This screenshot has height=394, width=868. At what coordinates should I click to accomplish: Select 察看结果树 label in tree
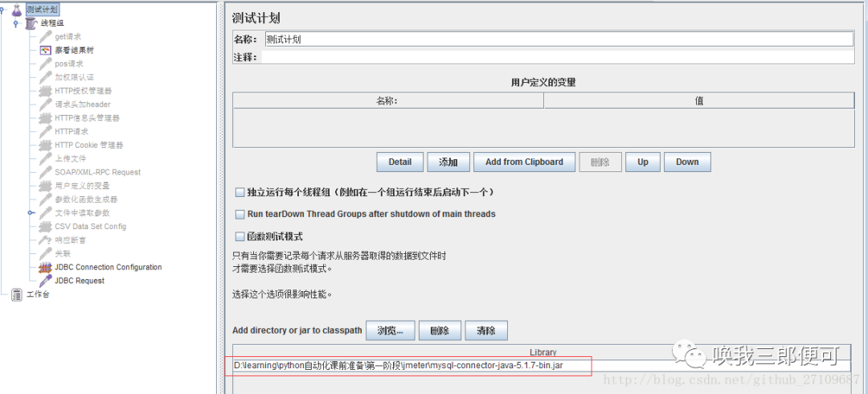pos(74,51)
